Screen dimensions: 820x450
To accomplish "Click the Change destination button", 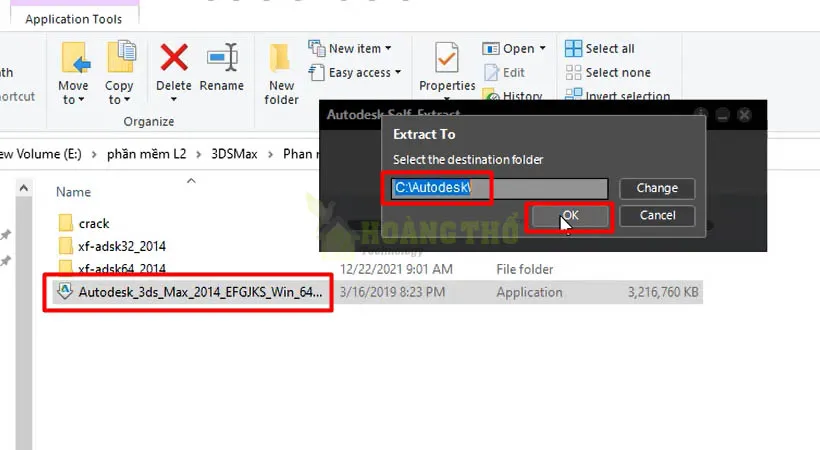I will pyautogui.click(x=657, y=188).
